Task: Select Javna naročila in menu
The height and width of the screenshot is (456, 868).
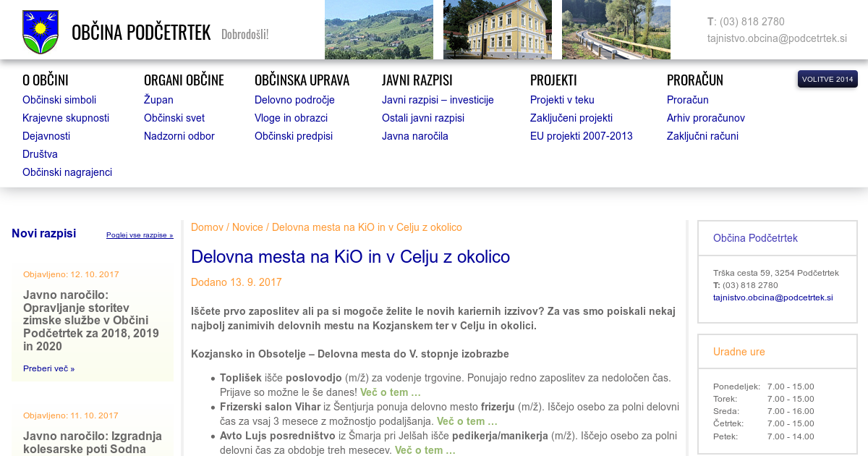Action: point(415,136)
